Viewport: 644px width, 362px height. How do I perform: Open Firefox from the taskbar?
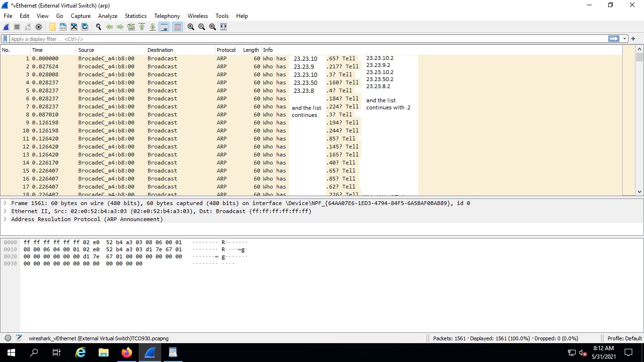(126, 353)
